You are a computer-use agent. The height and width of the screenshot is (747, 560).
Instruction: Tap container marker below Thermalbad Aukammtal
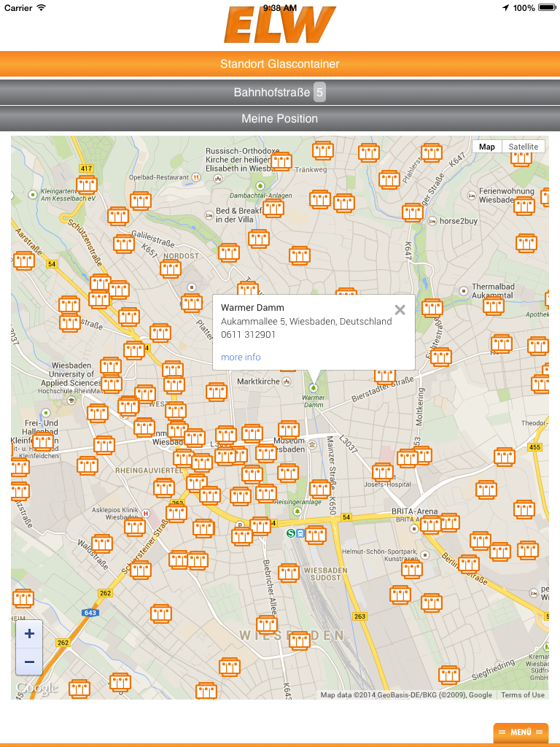494,306
